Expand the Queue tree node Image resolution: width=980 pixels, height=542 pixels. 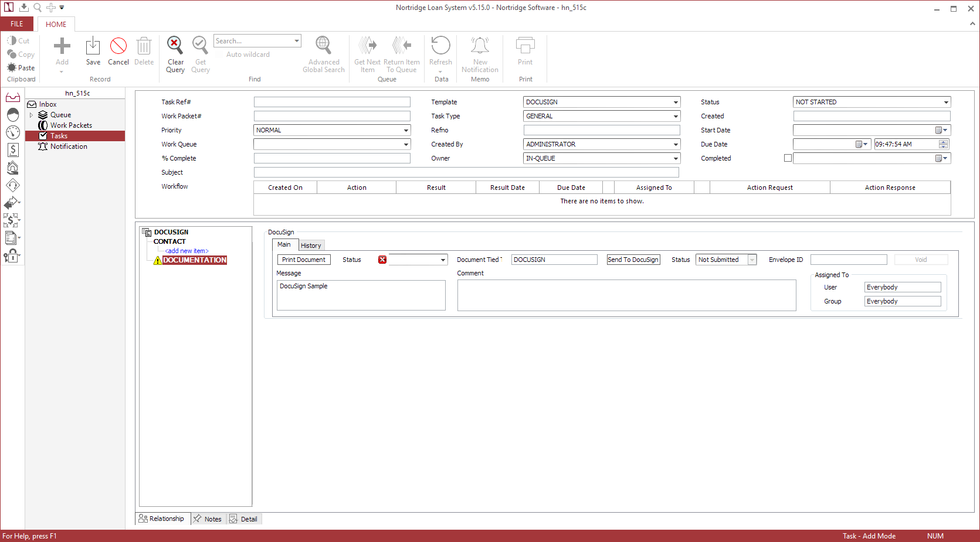point(31,115)
